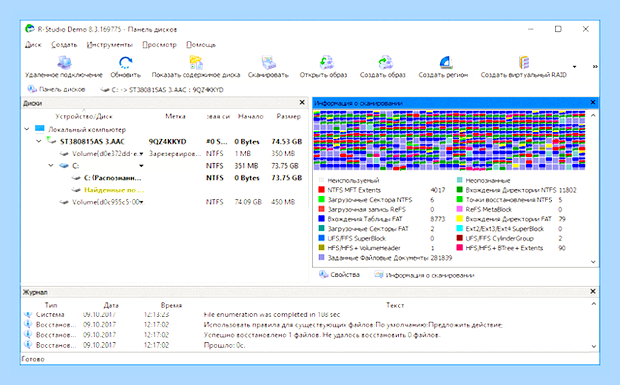Viewport: 620px width, 385px height.
Task: Open the Диск menu
Action: click(33, 45)
